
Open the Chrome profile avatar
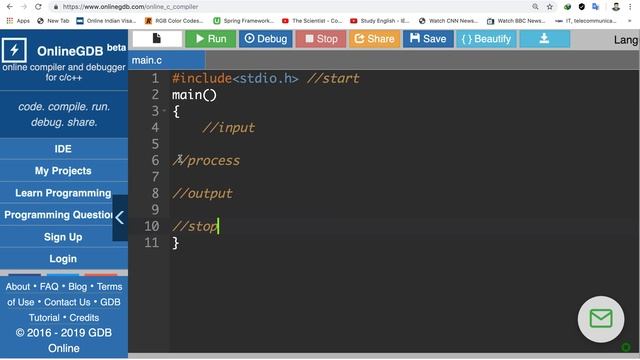616,7
